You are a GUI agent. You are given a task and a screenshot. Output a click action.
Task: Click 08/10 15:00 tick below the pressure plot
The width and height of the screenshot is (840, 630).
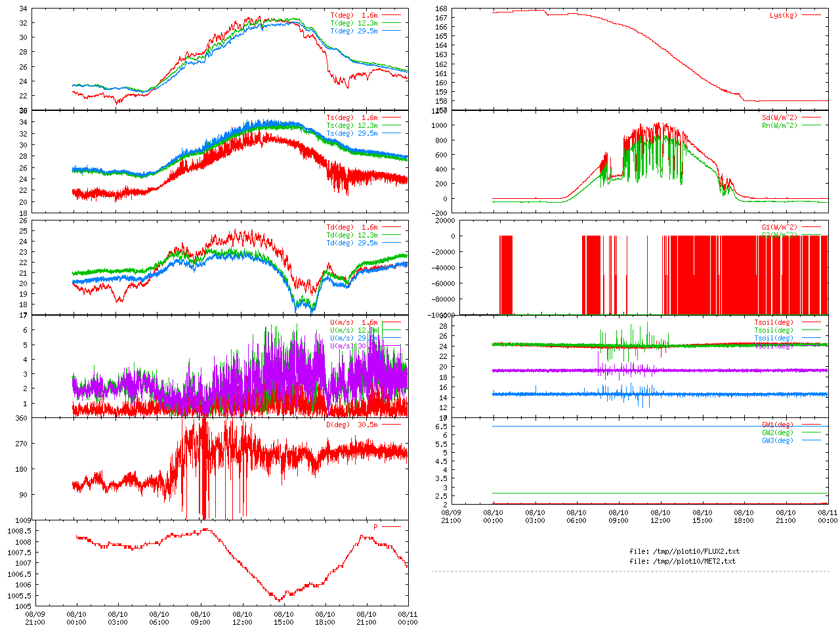[x=283, y=618]
